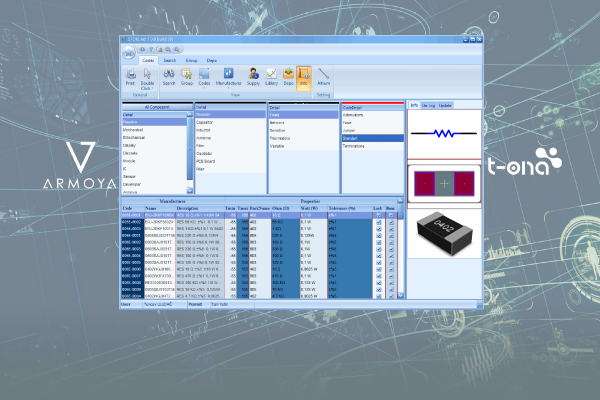
Task: Sort by Description column header
Action: pyautogui.click(x=200, y=208)
